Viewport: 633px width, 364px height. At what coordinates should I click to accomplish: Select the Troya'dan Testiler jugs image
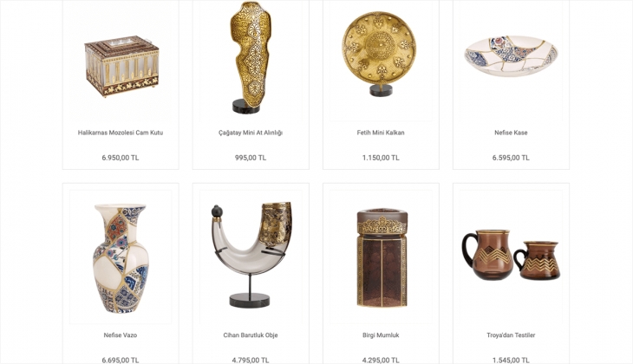tap(511, 257)
